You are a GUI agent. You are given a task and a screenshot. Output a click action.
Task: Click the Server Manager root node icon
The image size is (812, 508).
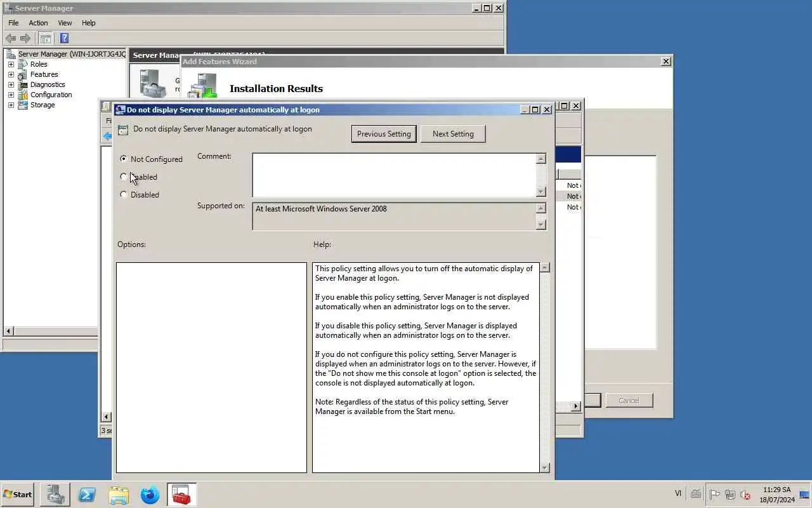[11, 54]
